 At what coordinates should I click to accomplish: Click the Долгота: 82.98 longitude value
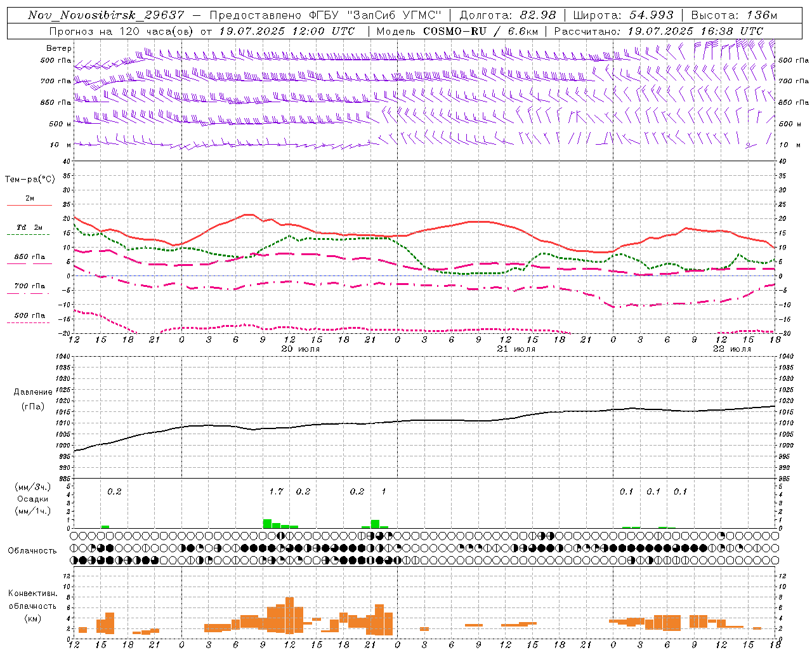(x=507, y=15)
